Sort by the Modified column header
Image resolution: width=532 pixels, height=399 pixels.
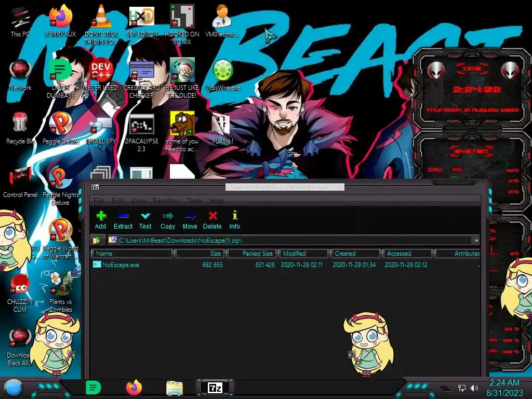tap(303, 254)
